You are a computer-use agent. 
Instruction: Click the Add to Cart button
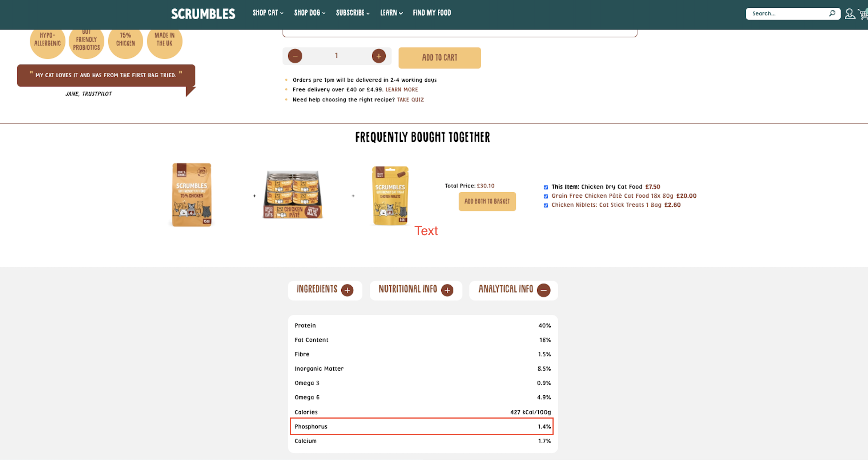439,58
